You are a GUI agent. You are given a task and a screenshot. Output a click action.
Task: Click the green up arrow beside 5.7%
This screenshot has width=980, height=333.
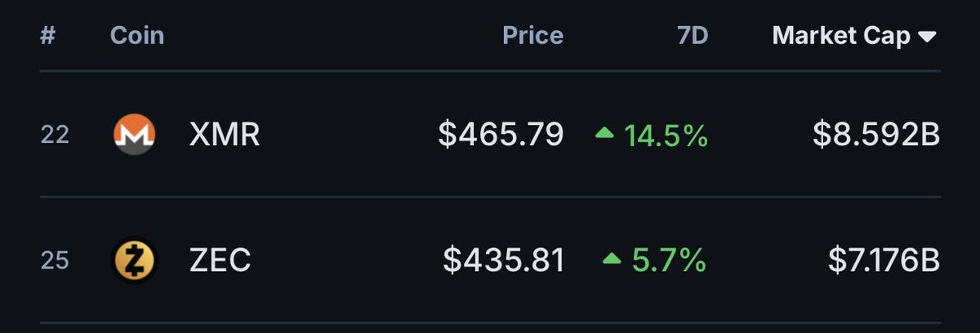[x=612, y=260]
